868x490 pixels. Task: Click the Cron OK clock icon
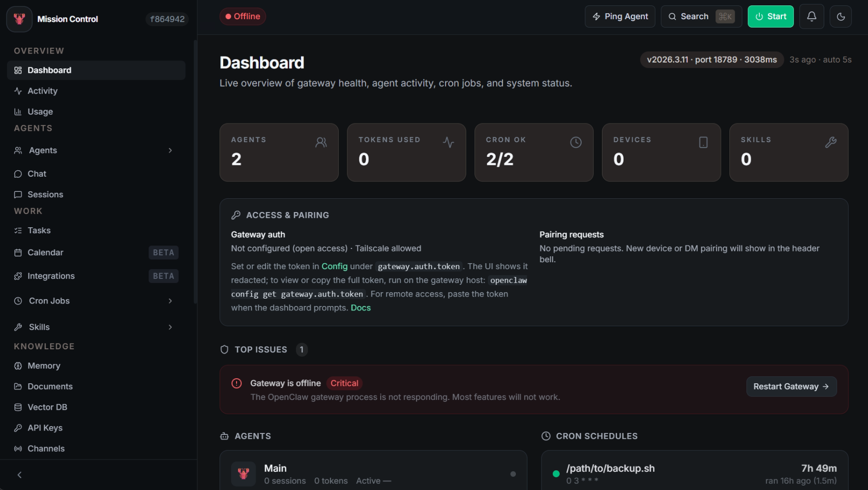pos(575,143)
